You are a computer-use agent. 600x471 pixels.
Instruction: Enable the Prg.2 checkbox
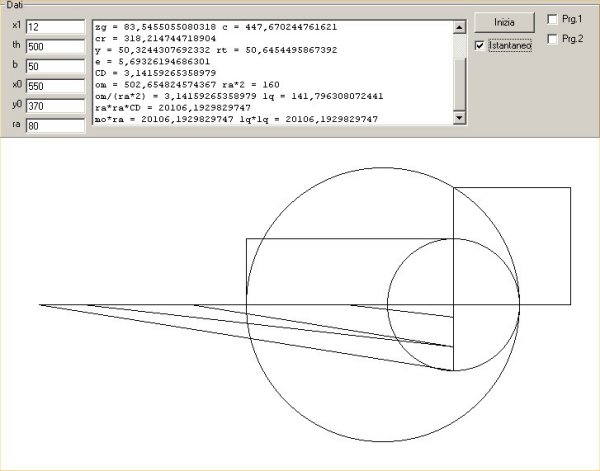(552, 39)
